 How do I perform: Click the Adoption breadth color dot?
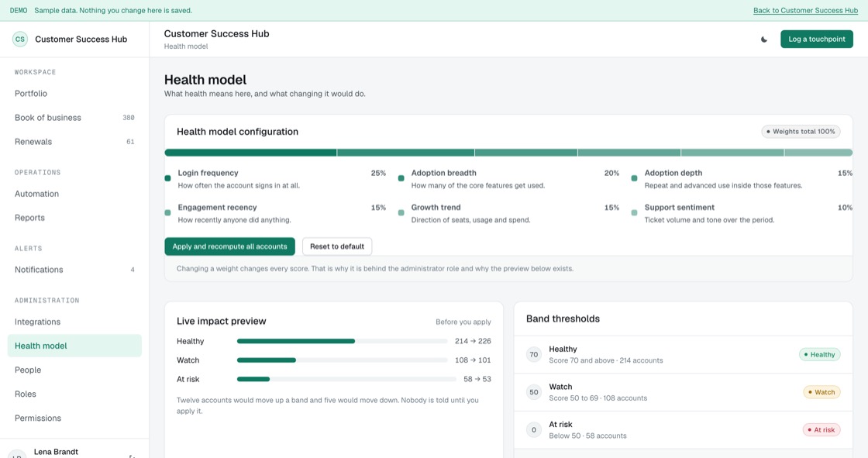click(401, 178)
